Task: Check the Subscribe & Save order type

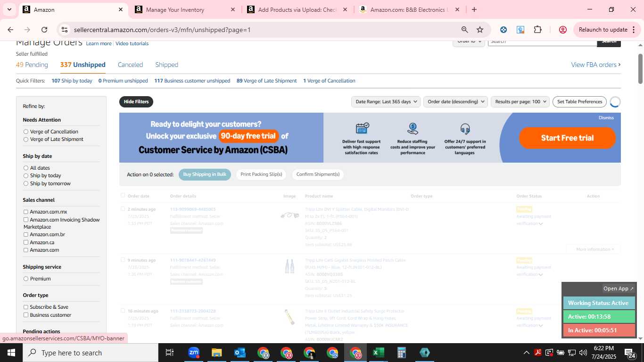Action: coord(26,307)
